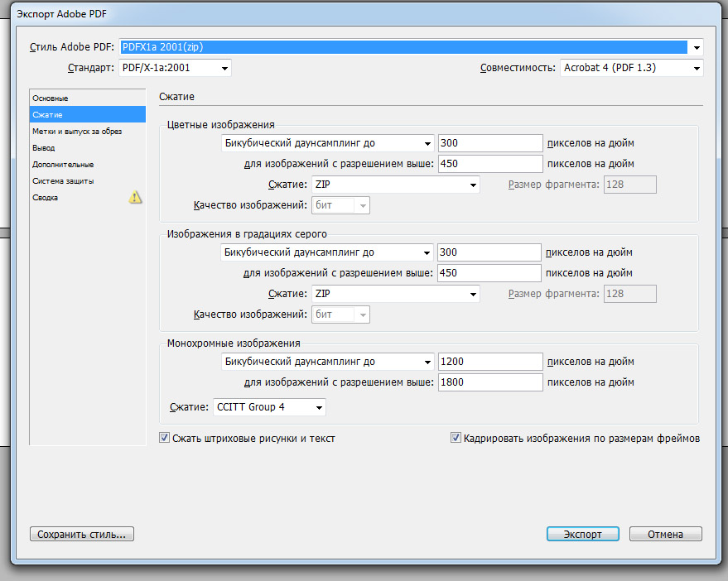Open the Стандарт PDF/X-1a:2001 dropdown
Viewport: 728px width, 581px height.
[x=175, y=68]
